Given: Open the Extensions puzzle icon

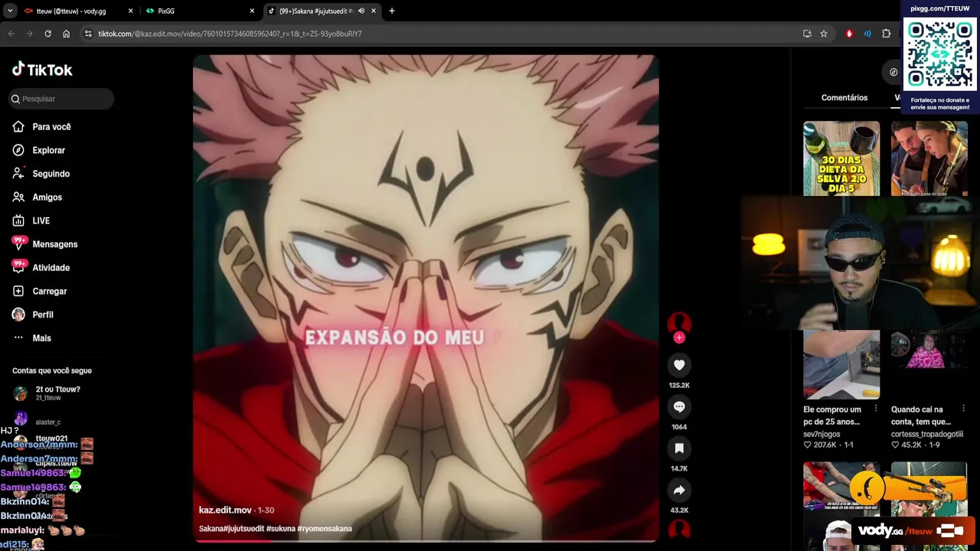Looking at the screenshot, I should 887,34.
